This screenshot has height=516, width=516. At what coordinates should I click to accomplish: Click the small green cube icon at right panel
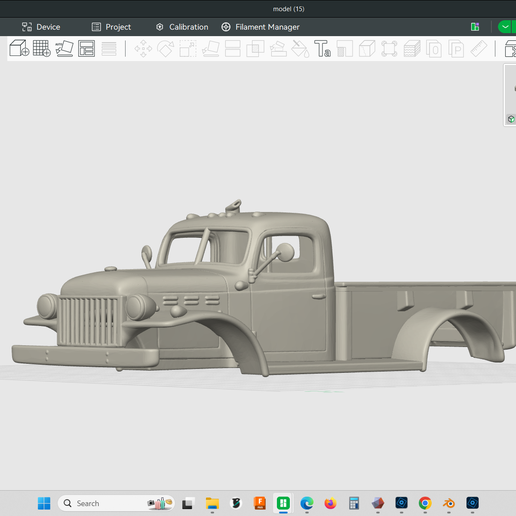[x=511, y=119]
